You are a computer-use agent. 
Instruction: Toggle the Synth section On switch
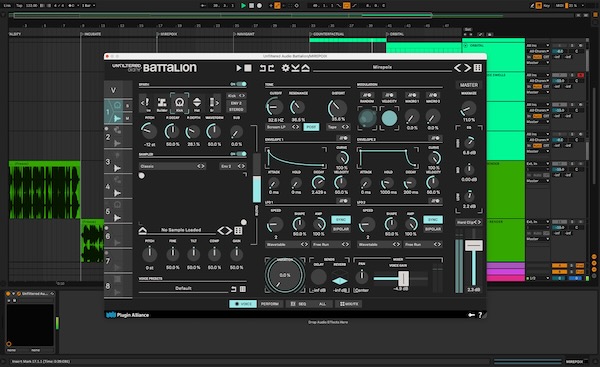241,84
